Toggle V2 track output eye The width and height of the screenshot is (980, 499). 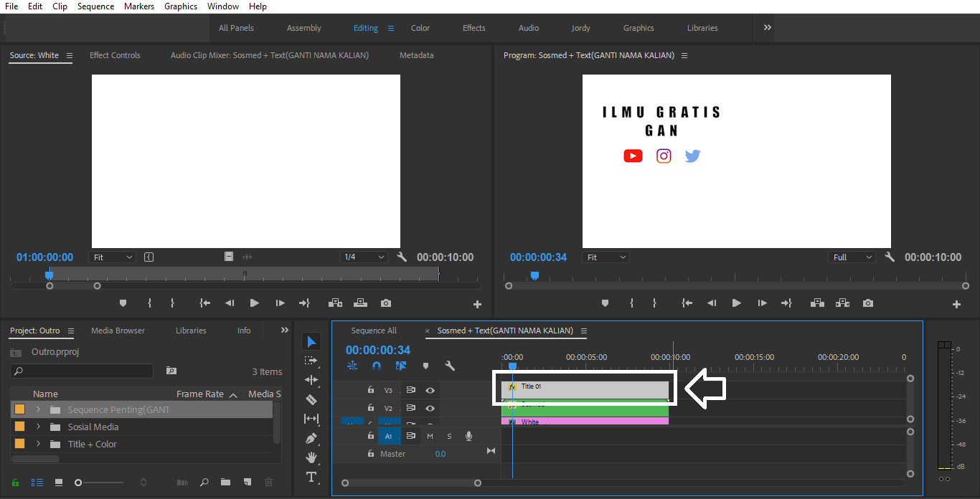click(430, 408)
